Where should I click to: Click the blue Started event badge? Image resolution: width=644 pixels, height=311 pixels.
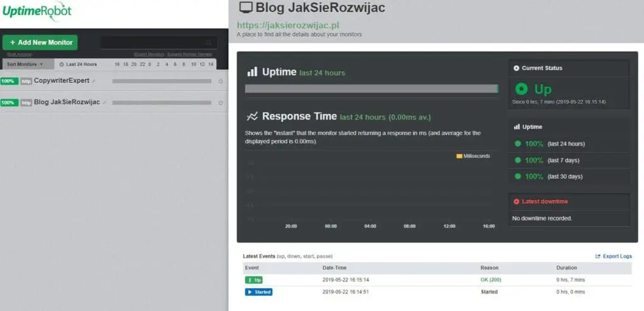258,292
